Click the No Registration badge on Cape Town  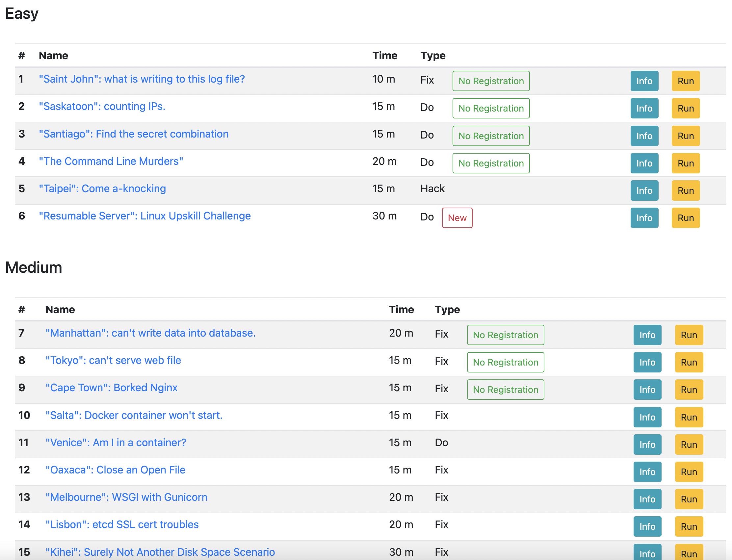[x=505, y=389]
